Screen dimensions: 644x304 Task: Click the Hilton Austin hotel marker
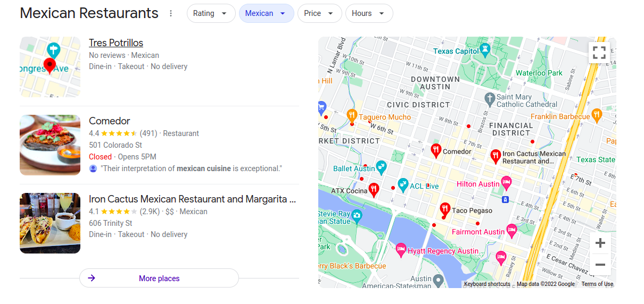[507, 183]
